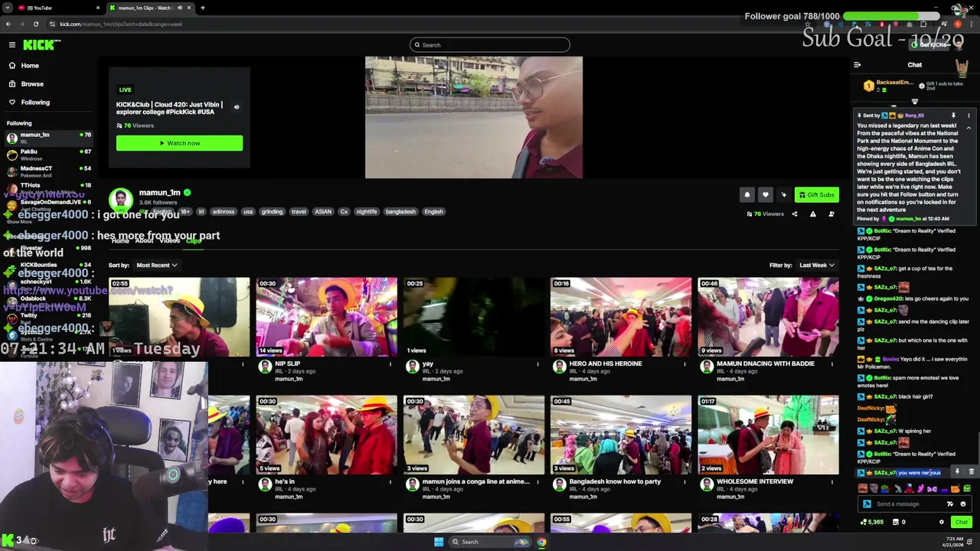Open the emote picker smiley icon
Image resolution: width=980 pixels, height=551 pixels.
click(963, 504)
